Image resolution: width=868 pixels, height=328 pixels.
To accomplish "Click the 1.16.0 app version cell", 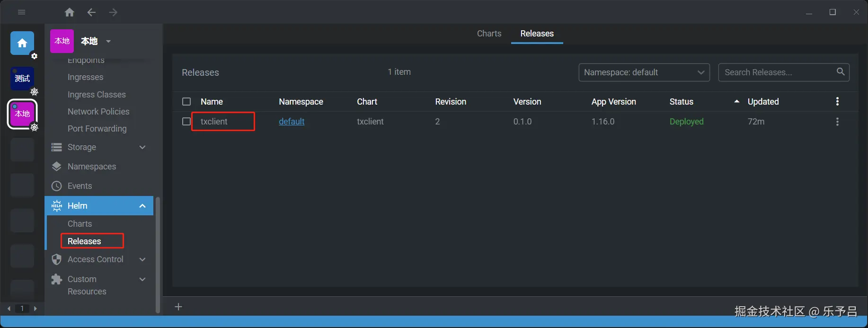I will click(x=603, y=122).
